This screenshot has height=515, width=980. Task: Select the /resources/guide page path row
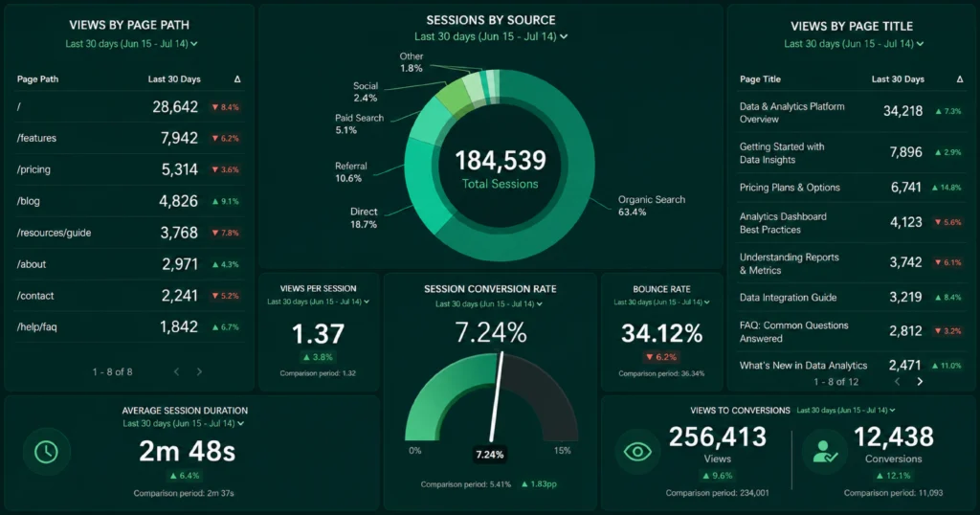pos(129,233)
